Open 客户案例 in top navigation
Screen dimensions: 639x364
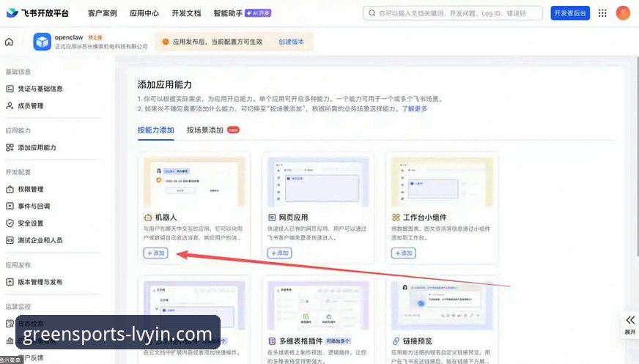pyautogui.click(x=103, y=13)
